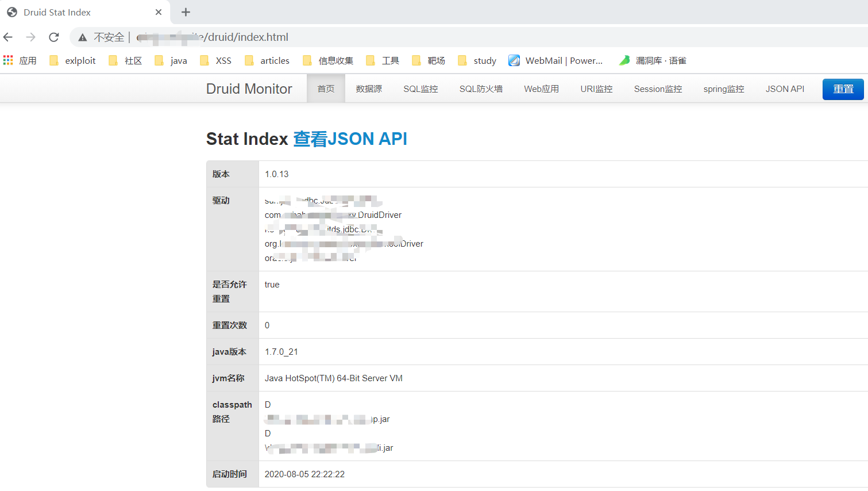Follow the 查看JSON API link

pyautogui.click(x=350, y=139)
